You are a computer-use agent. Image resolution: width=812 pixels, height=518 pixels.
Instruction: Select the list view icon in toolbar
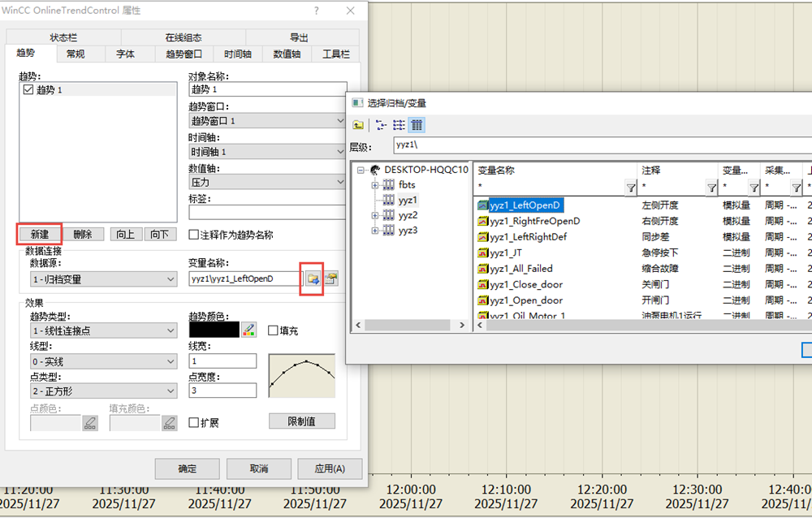399,125
